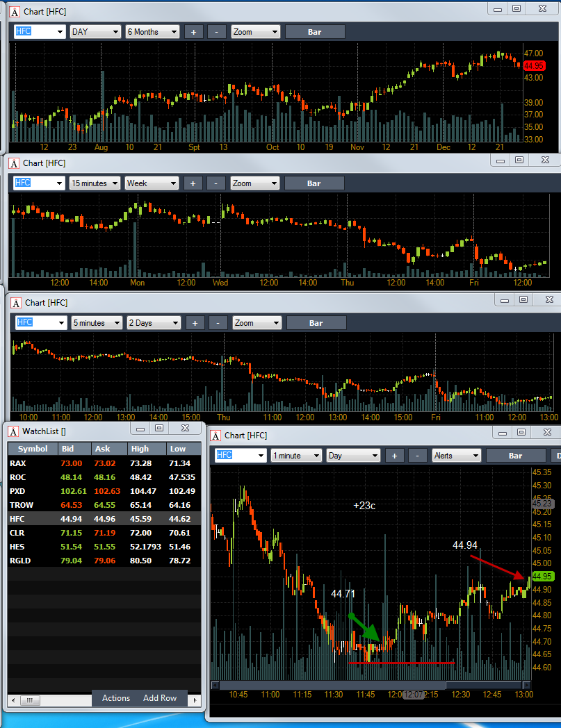This screenshot has width=561, height=728.
Task: Open Actions menu in WatchList
Action: 115,698
